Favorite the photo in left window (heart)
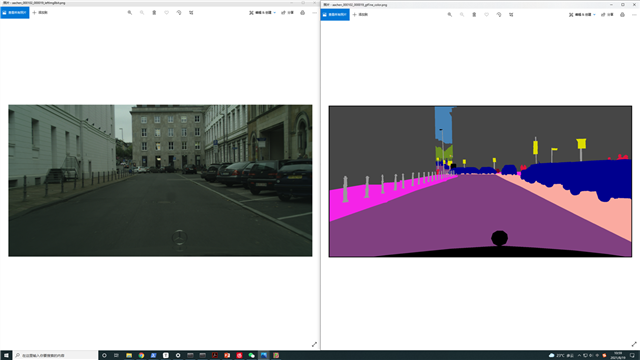640x360 pixels. pyautogui.click(x=167, y=13)
